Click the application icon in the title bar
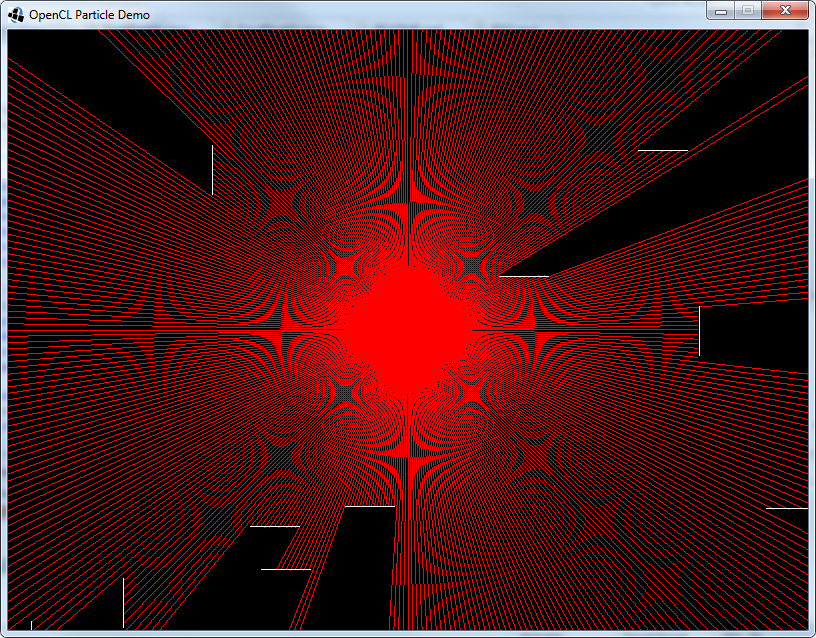 coord(16,15)
